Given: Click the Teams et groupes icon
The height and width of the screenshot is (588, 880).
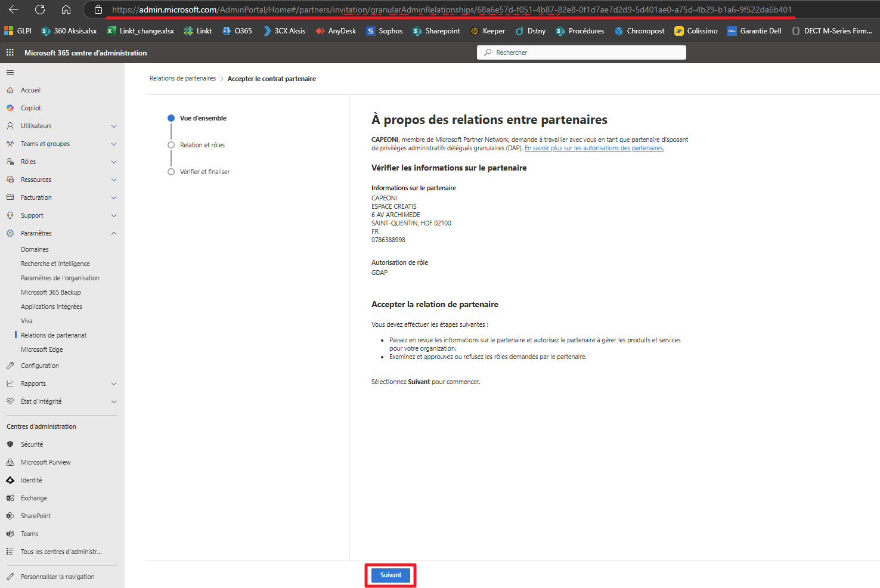Looking at the screenshot, I should (x=10, y=144).
